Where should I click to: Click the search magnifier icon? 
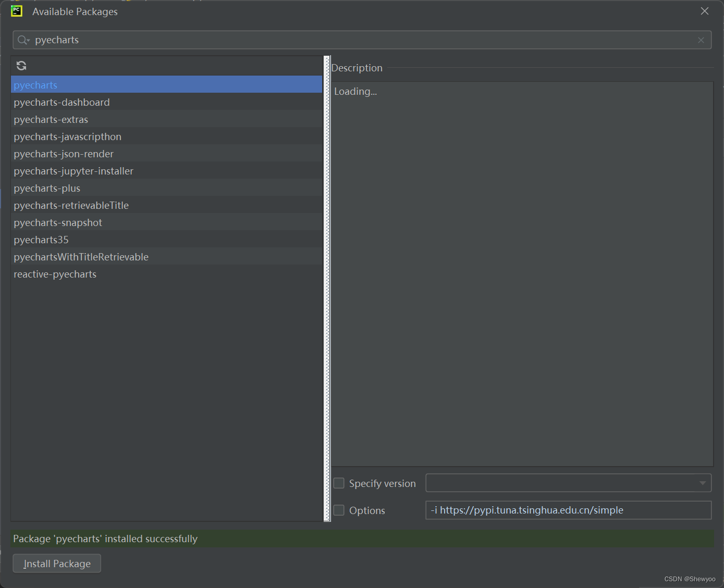(23, 40)
